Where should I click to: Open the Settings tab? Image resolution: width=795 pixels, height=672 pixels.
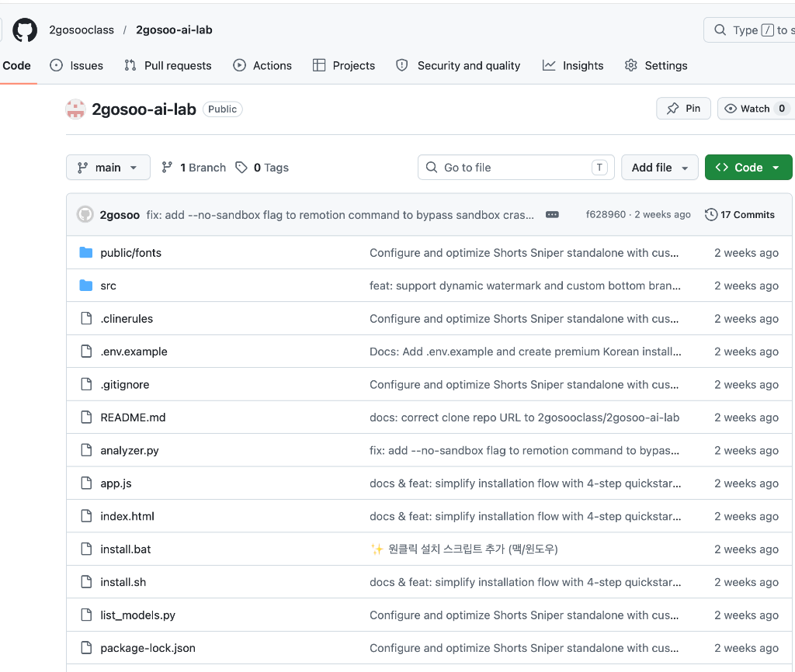[656, 65]
